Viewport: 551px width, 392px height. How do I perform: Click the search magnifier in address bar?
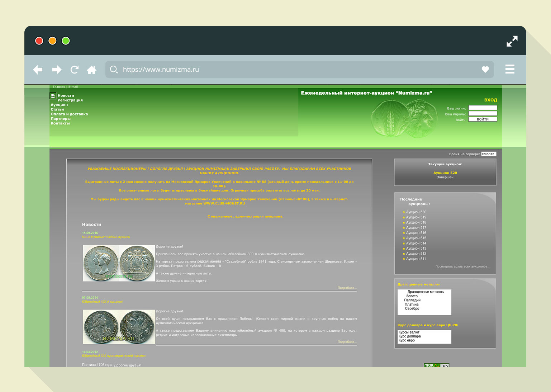(x=114, y=70)
